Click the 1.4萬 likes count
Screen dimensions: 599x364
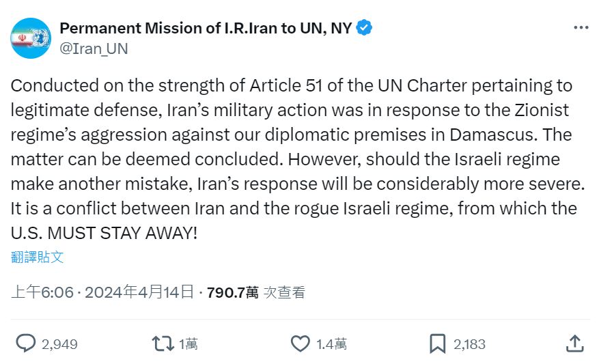331,344
